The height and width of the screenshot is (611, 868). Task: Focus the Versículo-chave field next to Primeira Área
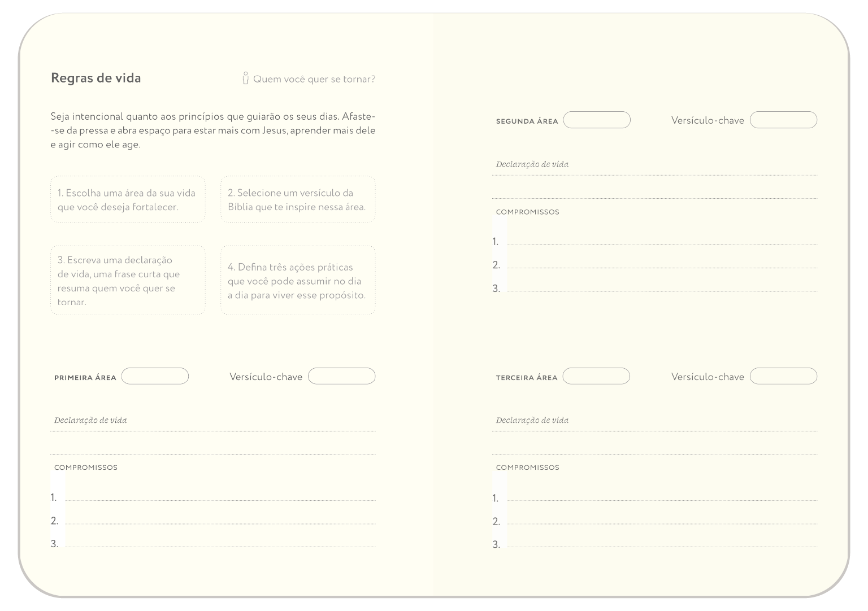pos(341,376)
